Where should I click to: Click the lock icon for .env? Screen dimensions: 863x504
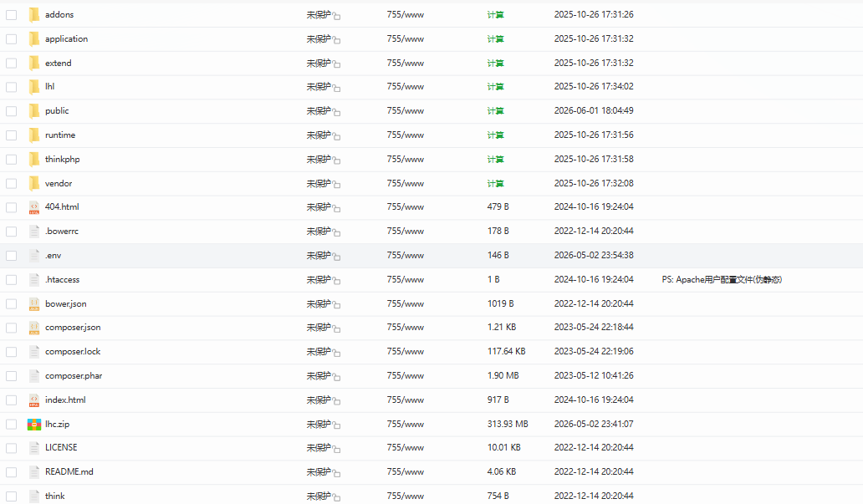[x=336, y=257]
